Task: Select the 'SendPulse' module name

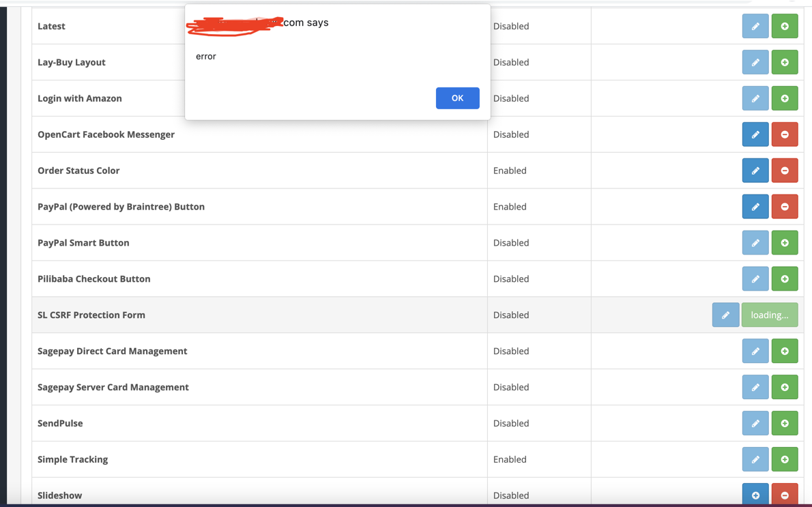Action: pos(60,423)
